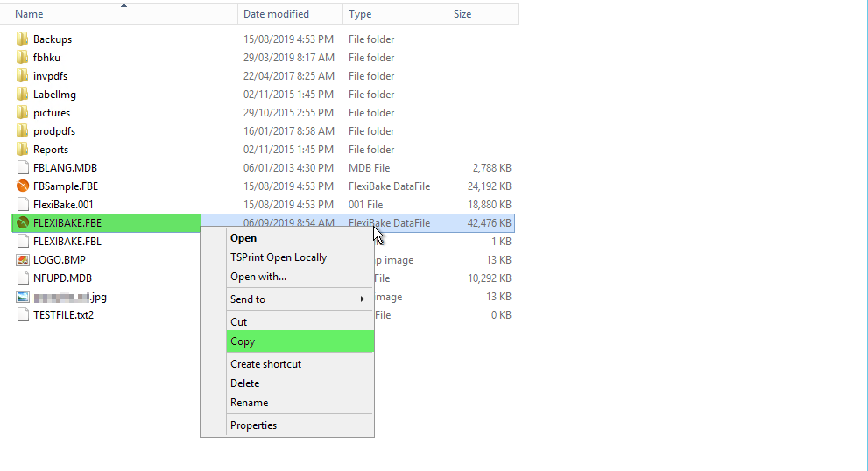Select the FLEXIBAKE.FBE file name

point(67,222)
